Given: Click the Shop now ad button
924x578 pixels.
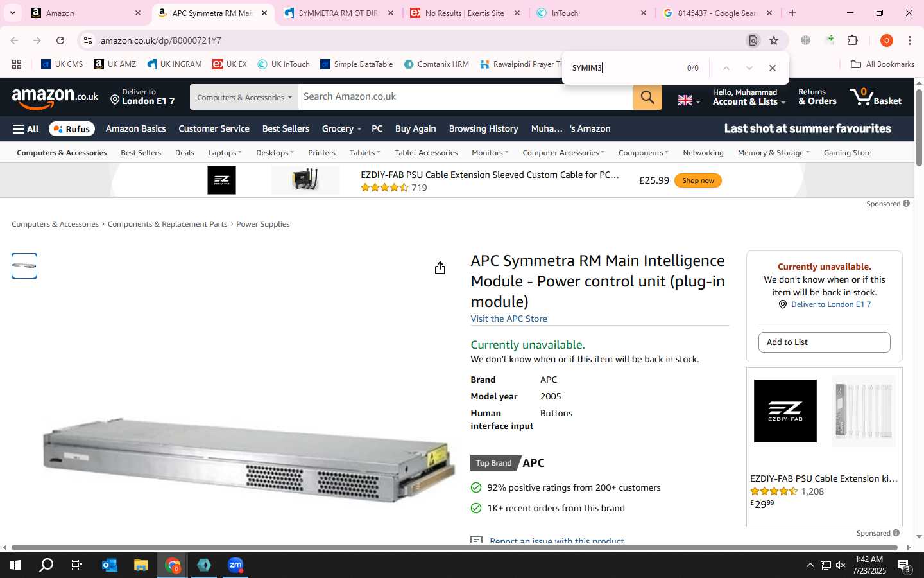Looking at the screenshot, I should (x=698, y=180).
